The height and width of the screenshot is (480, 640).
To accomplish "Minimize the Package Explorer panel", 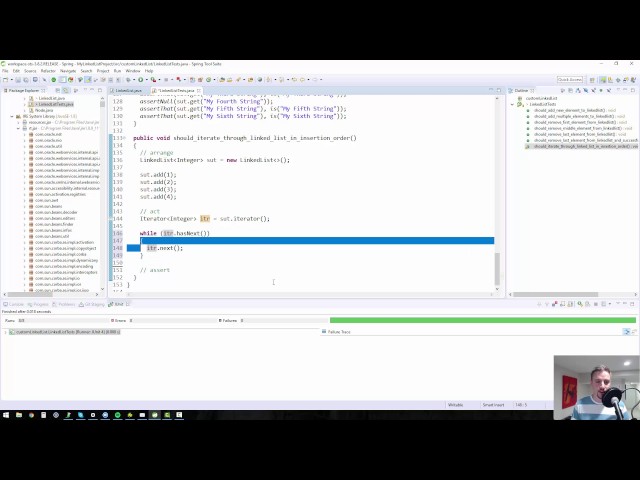I will tap(92, 90).
